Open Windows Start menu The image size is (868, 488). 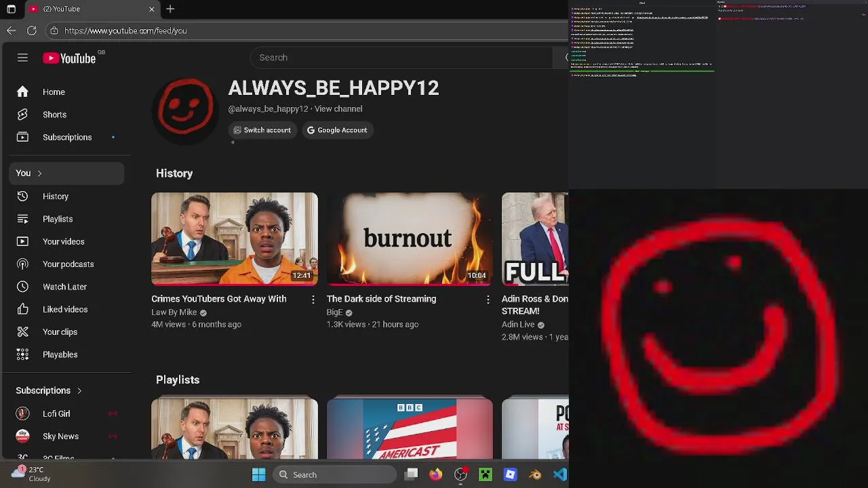coord(258,475)
